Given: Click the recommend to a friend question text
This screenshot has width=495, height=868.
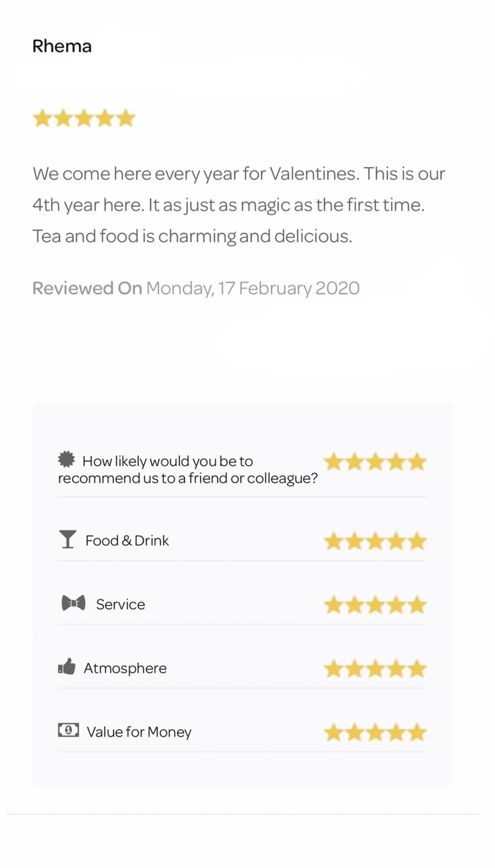Looking at the screenshot, I should pos(188,470).
